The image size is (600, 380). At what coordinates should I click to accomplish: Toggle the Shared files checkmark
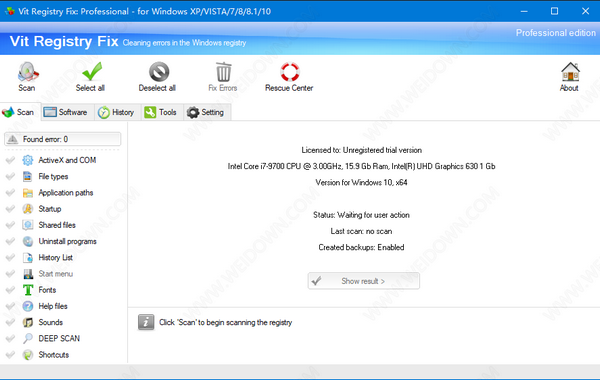(x=10, y=225)
